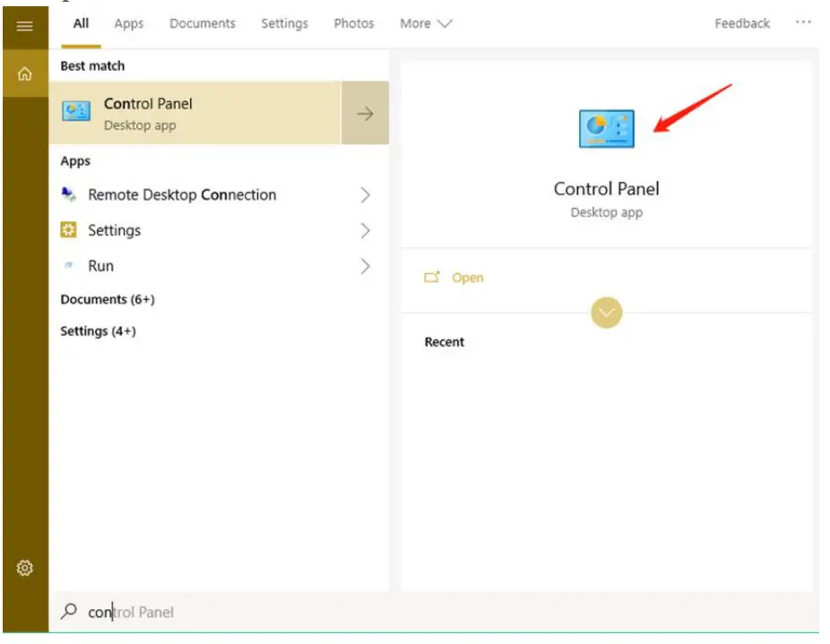The image size is (830, 644).
Task: Expand the Settings result chevron
Action: point(365,230)
